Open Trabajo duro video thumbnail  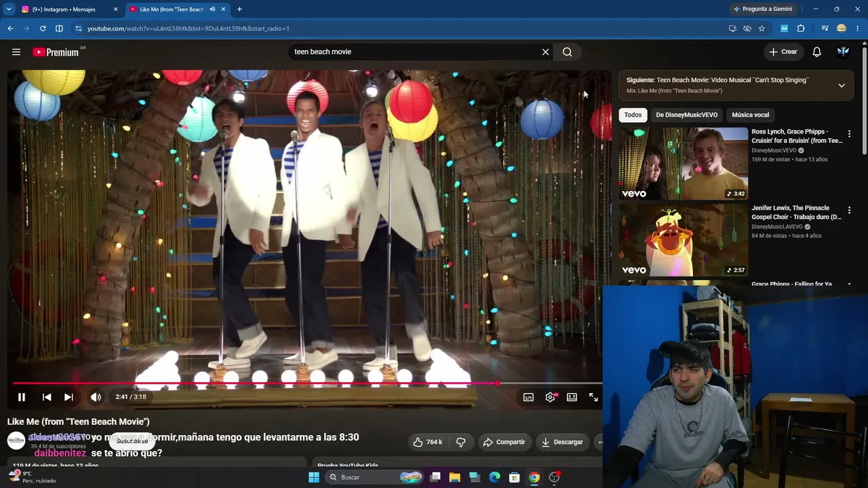click(684, 240)
